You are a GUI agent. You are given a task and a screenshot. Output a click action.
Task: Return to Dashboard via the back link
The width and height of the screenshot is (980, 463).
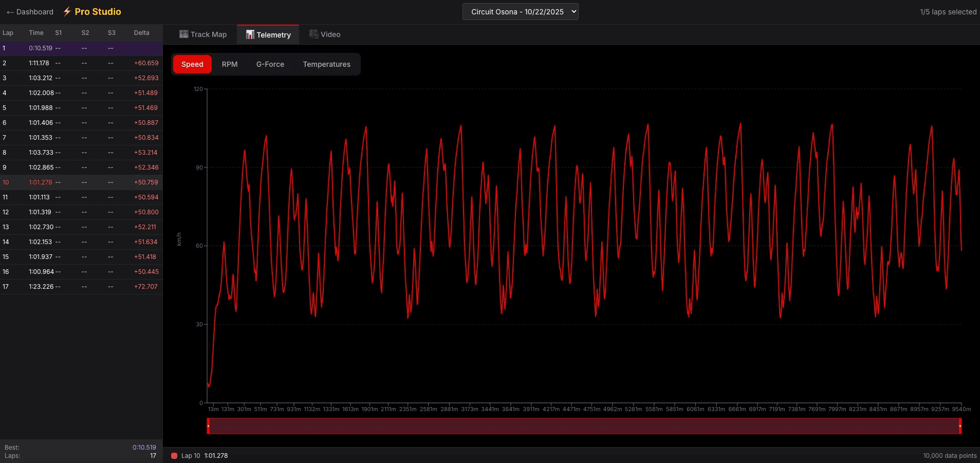click(29, 11)
